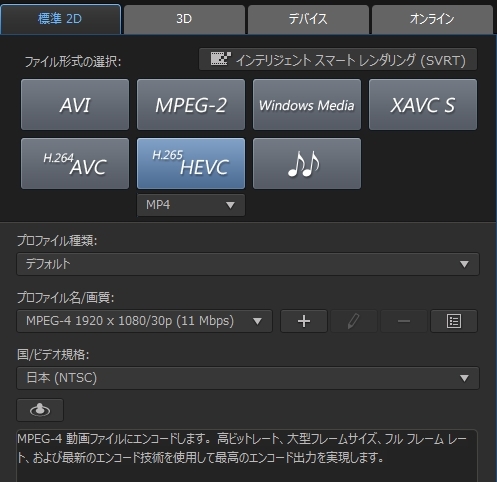Open the profile details list icon
Screen dimensions: 497x482
click(x=454, y=321)
